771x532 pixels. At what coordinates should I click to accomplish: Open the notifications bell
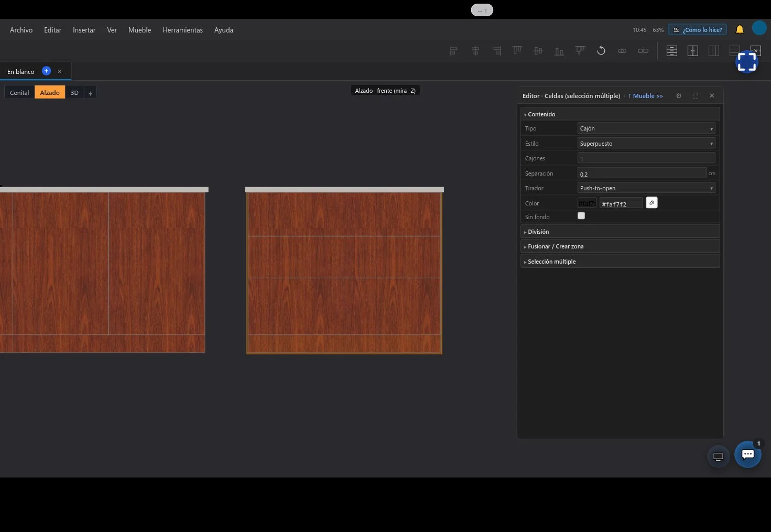click(x=740, y=29)
